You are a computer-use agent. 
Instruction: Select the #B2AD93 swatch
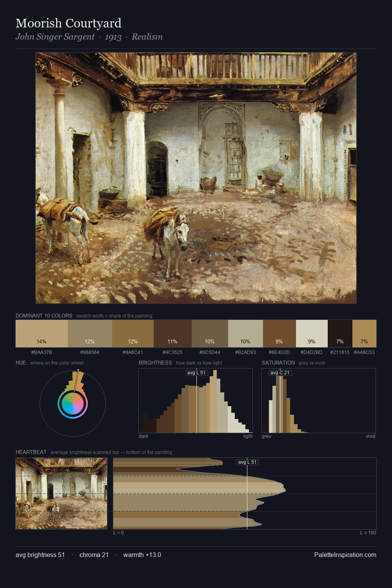click(x=245, y=334)
